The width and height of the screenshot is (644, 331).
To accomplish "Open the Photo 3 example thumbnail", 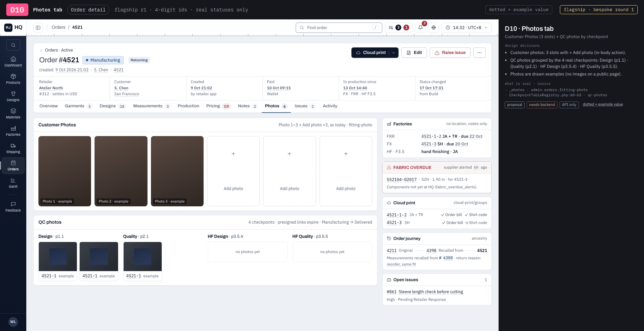I will (x=177, y=171).
